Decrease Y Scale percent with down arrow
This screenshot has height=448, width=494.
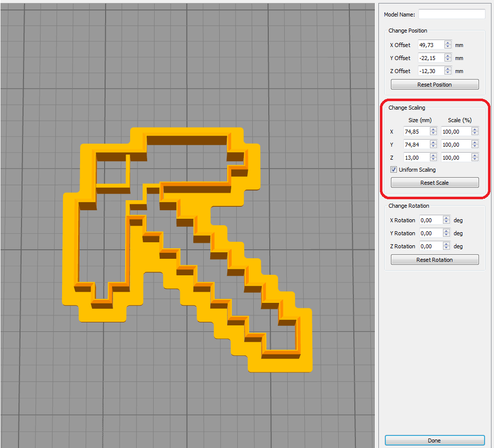pos(475,146)
